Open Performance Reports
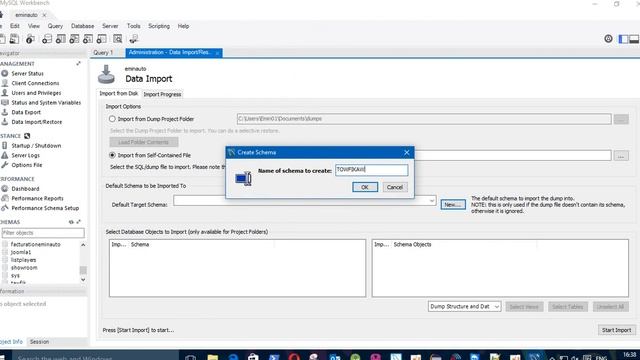This screenshot has width=640, height=360. (38, 198)
